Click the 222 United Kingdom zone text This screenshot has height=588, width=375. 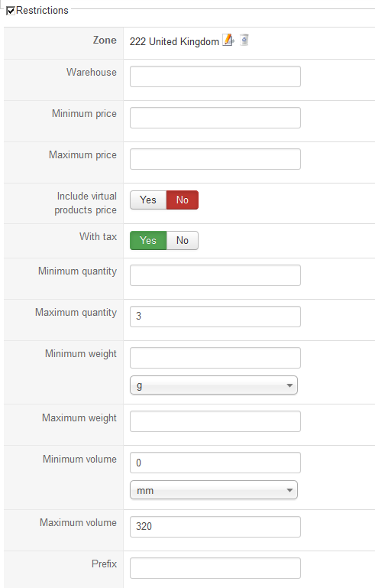click(174, 41)
